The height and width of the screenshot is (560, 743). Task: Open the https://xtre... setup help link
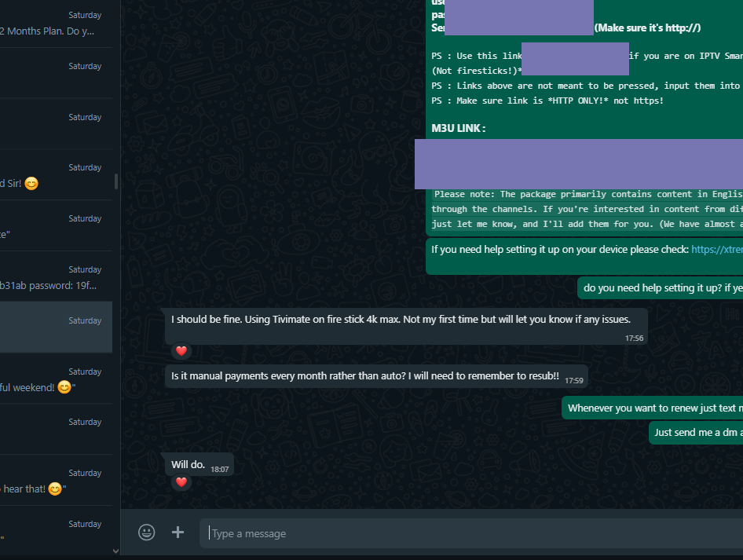(716, 250)
